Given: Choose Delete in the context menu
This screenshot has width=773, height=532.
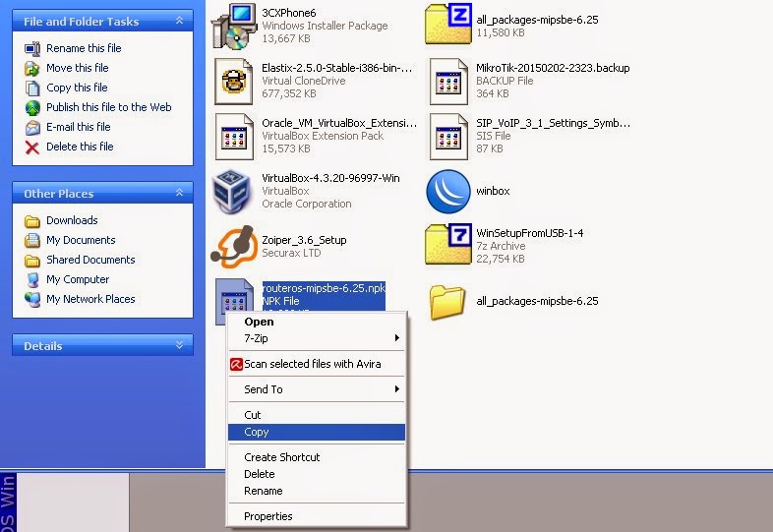Looking at the screenshot, I should pos(317,474).
